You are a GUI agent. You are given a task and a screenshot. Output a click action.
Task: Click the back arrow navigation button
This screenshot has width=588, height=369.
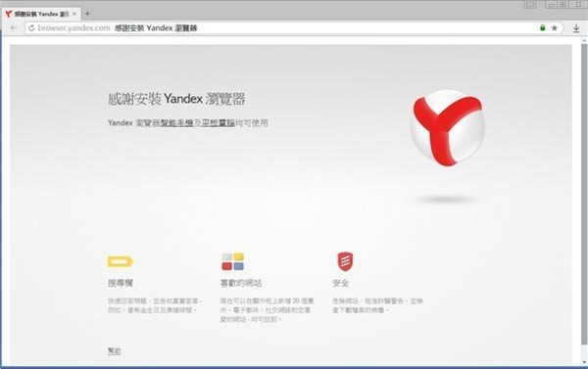tap(14, 28)
